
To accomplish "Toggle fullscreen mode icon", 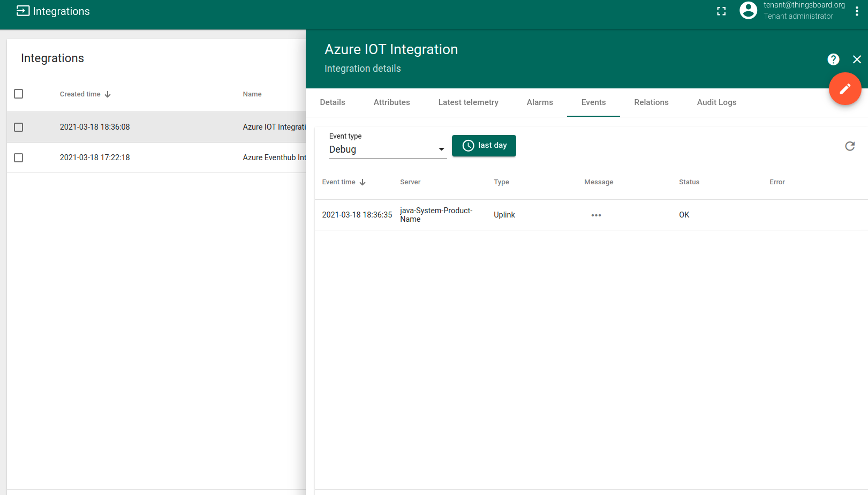I will point(721,11).
